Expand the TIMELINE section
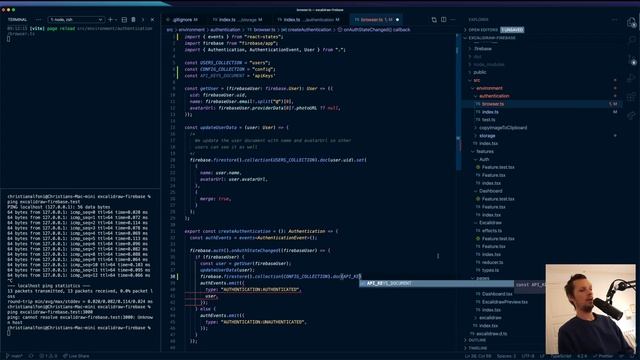This screenshot has height=360, width=640. coord(477,348)
